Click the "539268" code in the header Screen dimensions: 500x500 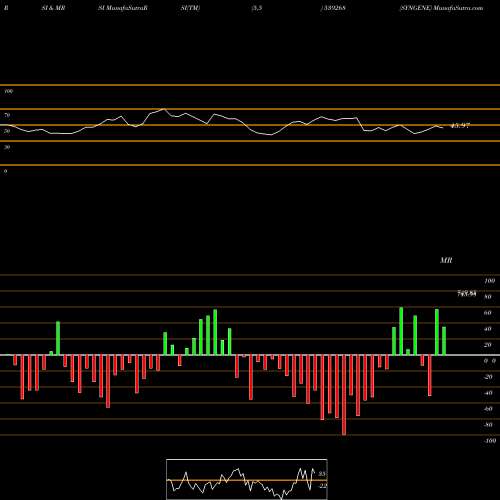click(335, 8)
